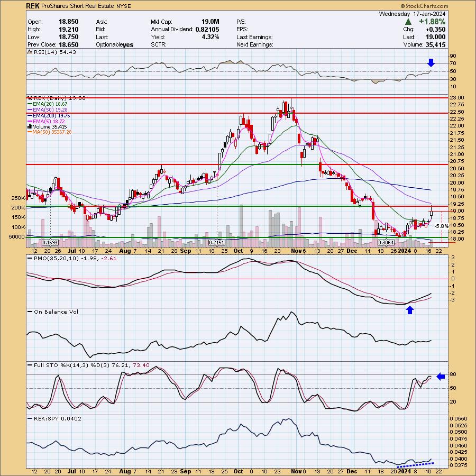Click the Mkt Cap value 19.0M

click(210, 22)
